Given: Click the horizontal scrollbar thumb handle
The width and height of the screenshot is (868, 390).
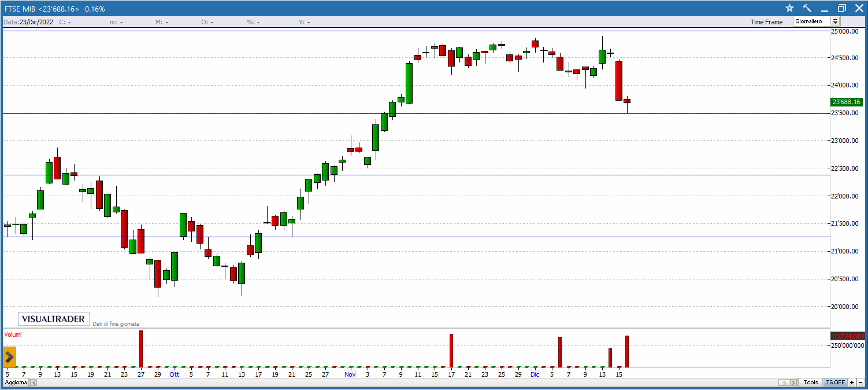Looking at the screenshot, I should coord(784,382).
